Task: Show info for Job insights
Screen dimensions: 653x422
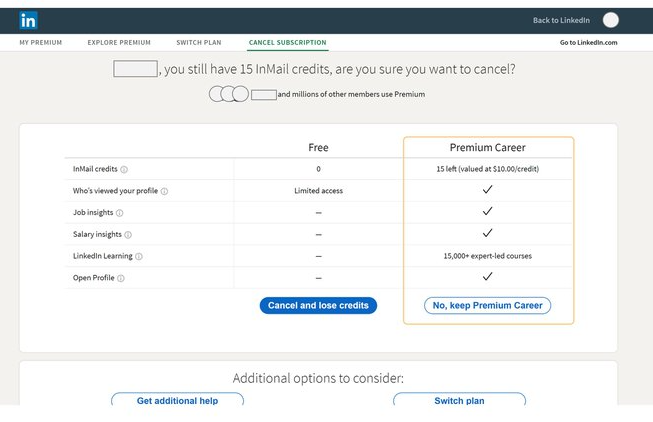Action: pos(120,213)
